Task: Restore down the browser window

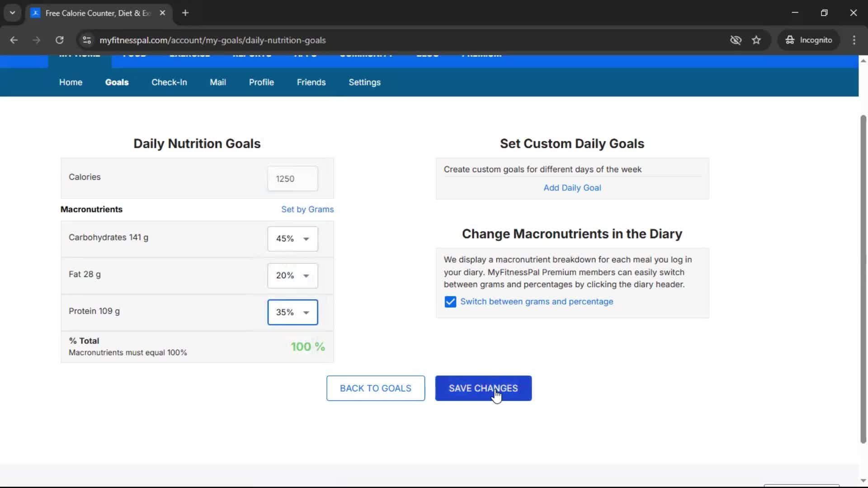Action: 824,13
